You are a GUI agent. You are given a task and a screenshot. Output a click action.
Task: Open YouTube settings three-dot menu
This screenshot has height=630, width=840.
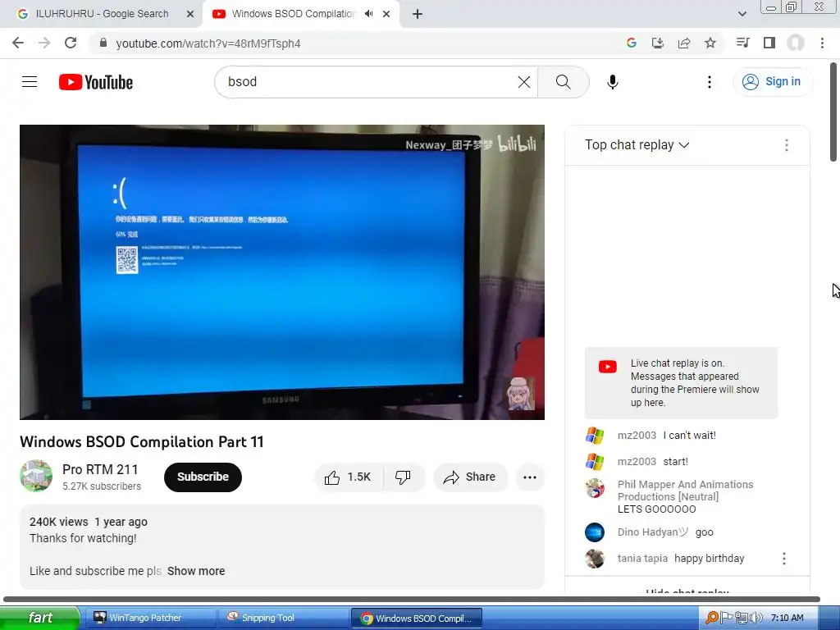(x=710, y=81)
